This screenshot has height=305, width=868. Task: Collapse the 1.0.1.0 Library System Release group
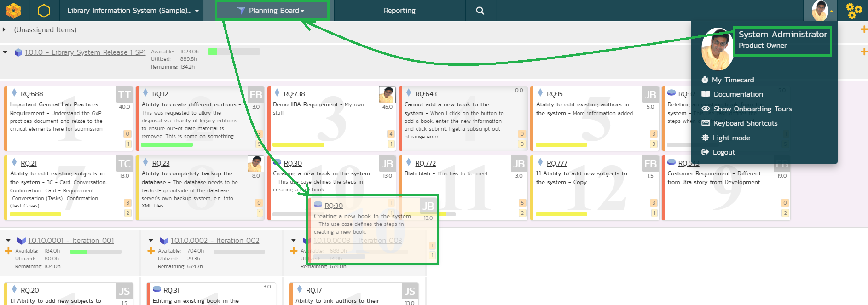tap(5, 52)
